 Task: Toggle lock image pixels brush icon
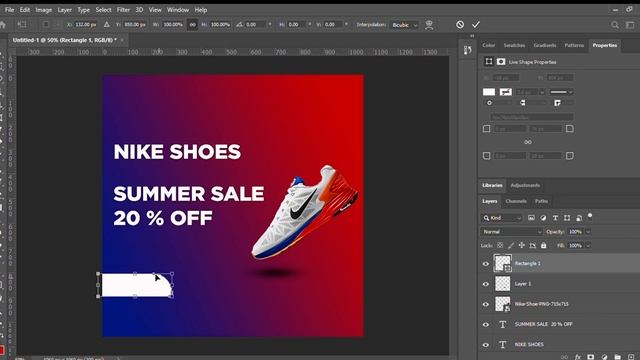click(511, 245)
